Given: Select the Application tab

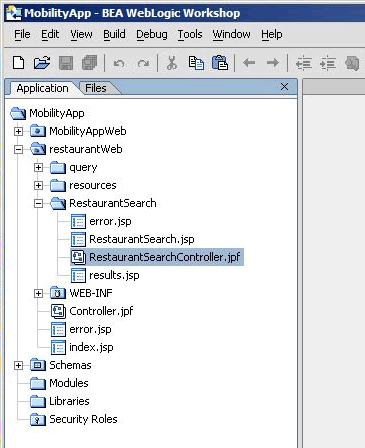Looking at the screenshot, I should click(x=42, y=88).
